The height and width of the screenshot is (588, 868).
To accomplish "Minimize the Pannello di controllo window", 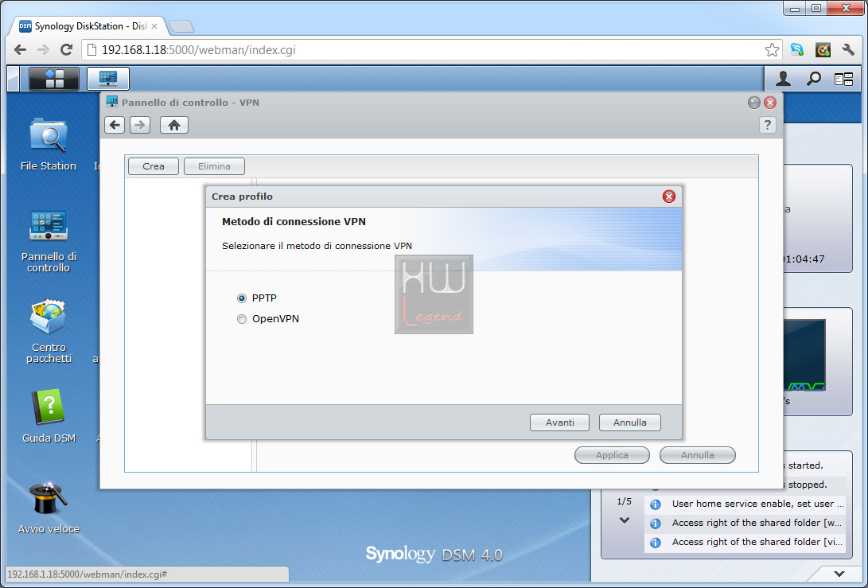I will [754, 103].
